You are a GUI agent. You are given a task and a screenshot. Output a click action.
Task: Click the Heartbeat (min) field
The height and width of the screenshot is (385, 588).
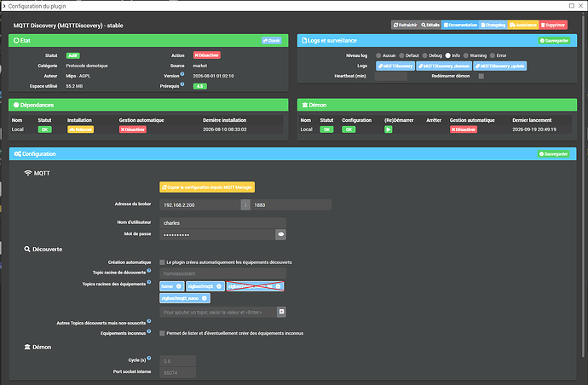point(391,76)
